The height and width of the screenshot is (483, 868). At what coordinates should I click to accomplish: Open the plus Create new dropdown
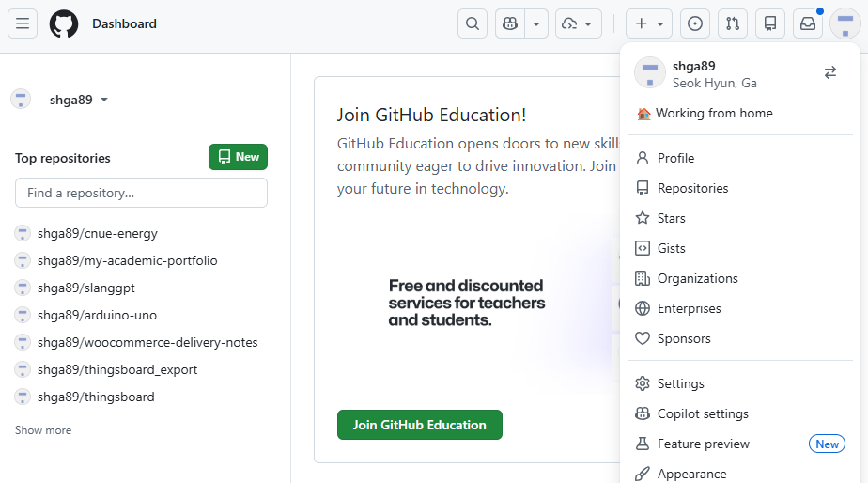tap(649, 23)
